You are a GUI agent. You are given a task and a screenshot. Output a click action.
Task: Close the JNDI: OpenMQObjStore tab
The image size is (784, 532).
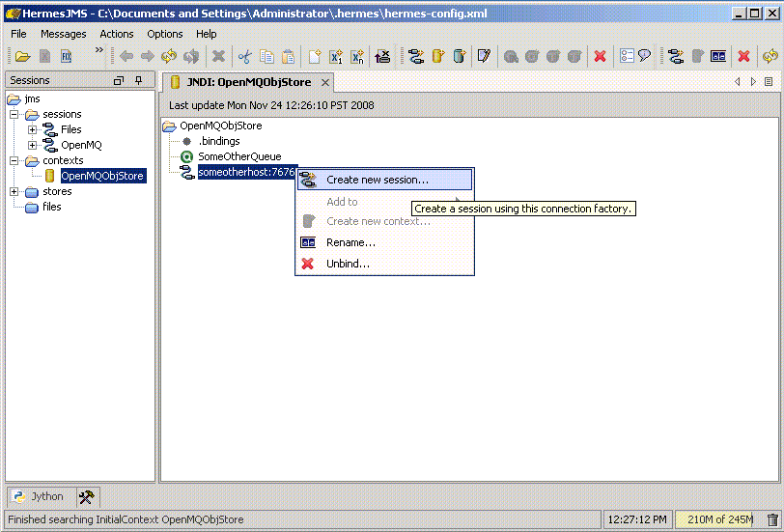[x=323, y=83]
